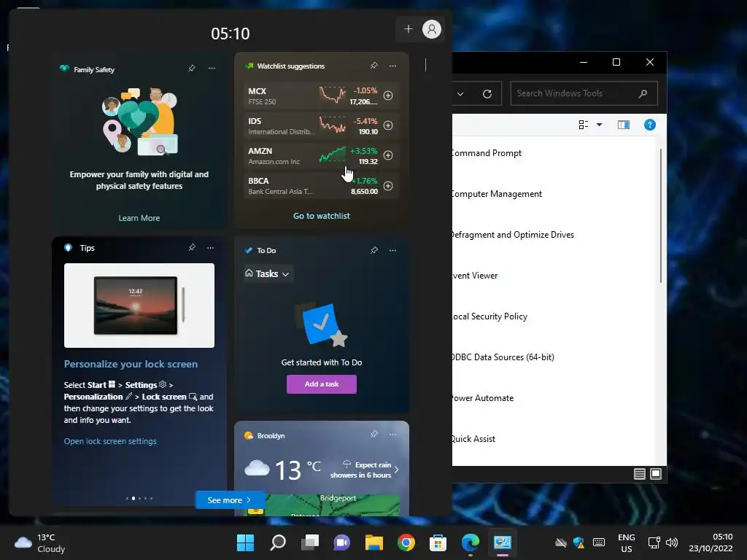747x560 pixels.
Task: Open help in Windows Tools window
Action: click(650, 125)
